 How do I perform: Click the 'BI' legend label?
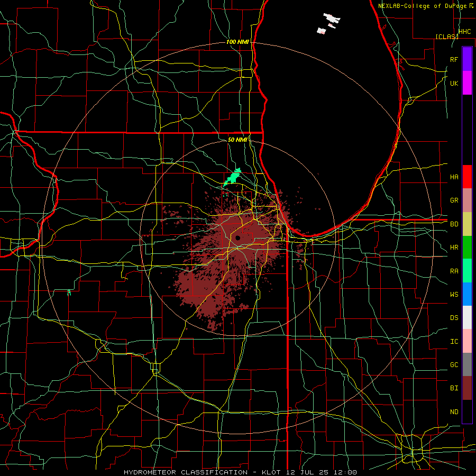click(454, 388)
